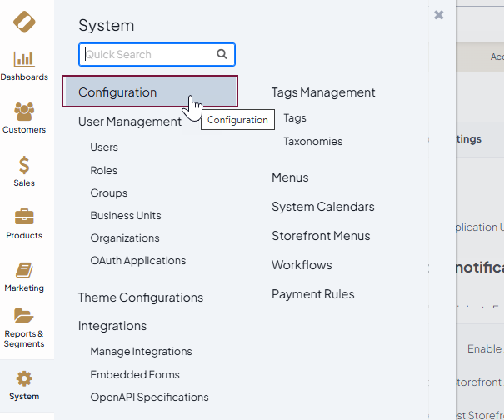Go to Business Units
Screen dimensions: 504x420
coord(126,215)
